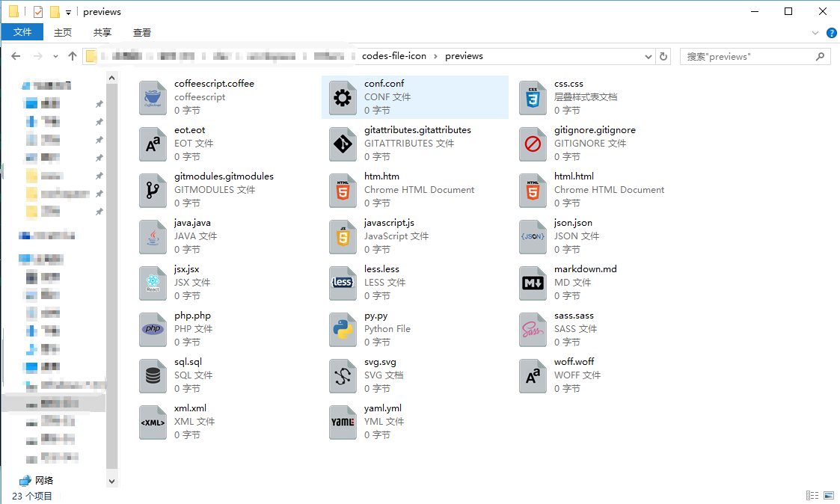
Task: Open the 主页 ribbon tab
Action: coord(63,33)
